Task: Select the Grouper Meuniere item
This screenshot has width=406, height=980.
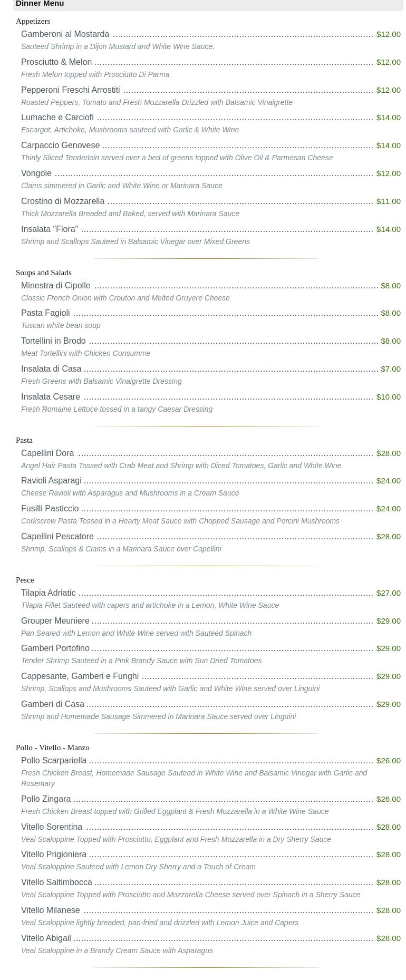Action: click(x=55, y=621)
